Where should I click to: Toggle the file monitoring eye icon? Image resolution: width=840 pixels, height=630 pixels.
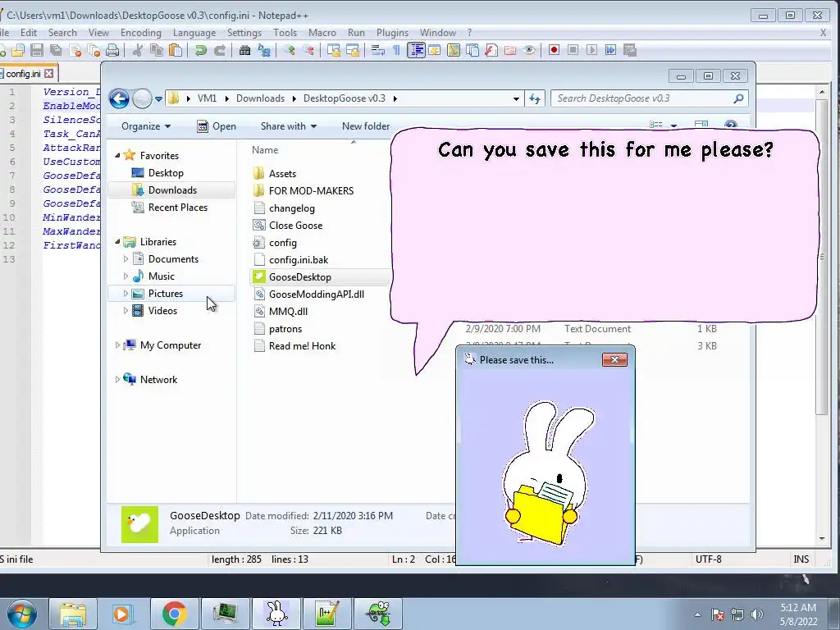click(529, 50)
